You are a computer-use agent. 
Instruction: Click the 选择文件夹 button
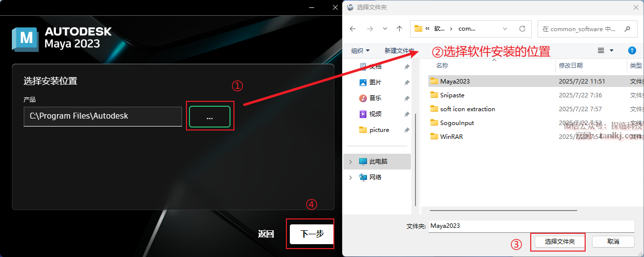560,241
